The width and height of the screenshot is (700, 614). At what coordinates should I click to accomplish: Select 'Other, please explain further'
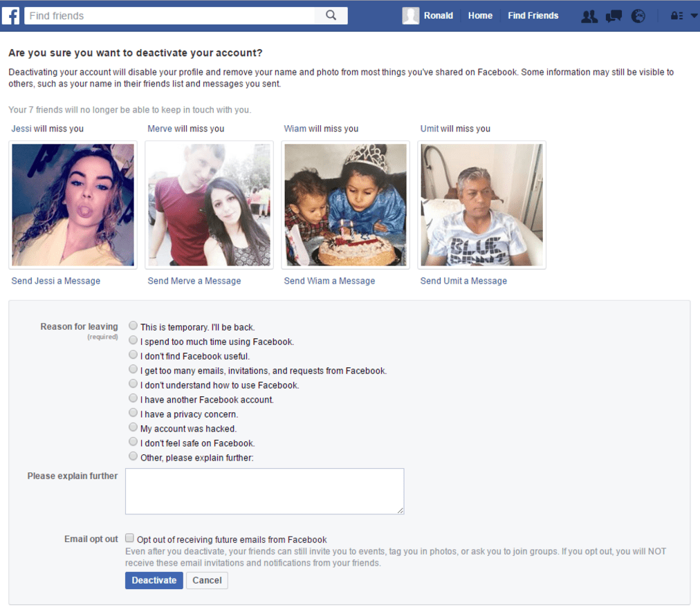tap(133, 456)
